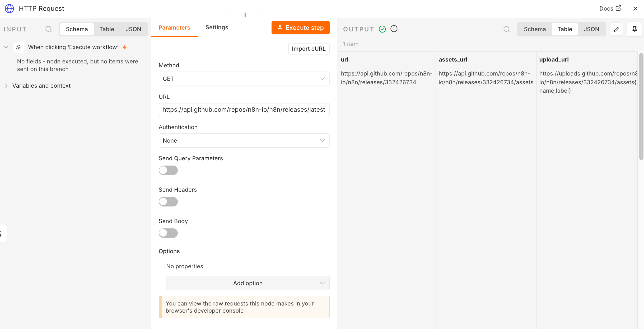Click the left edge sidebar toggle tab

[x=3, y=233]
